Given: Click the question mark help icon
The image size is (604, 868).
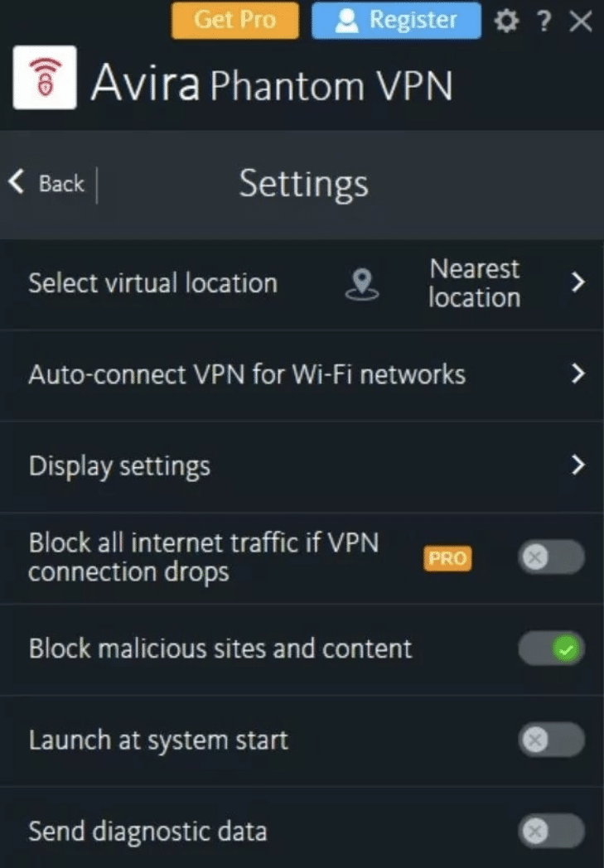Looking at the screenshot, I should point(544,22).
